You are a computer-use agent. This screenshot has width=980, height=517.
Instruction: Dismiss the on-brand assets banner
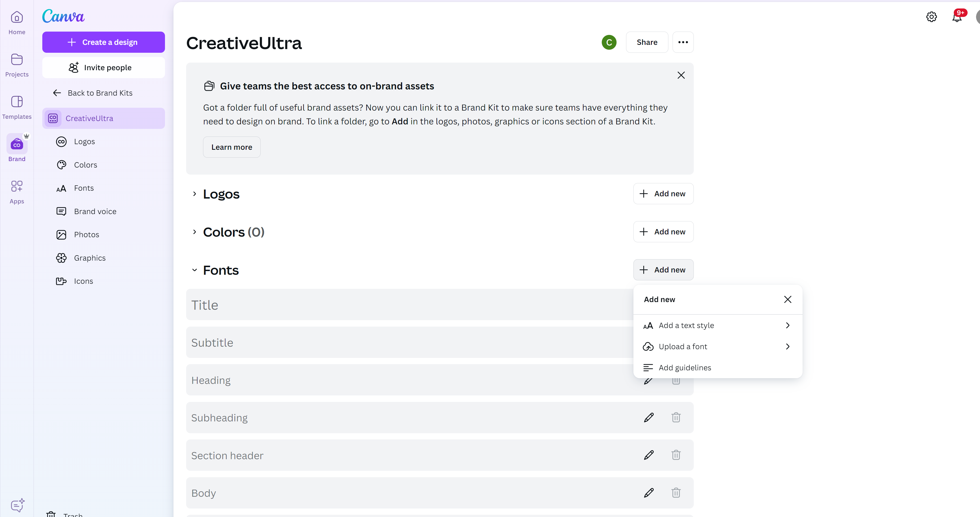(681, 75)
